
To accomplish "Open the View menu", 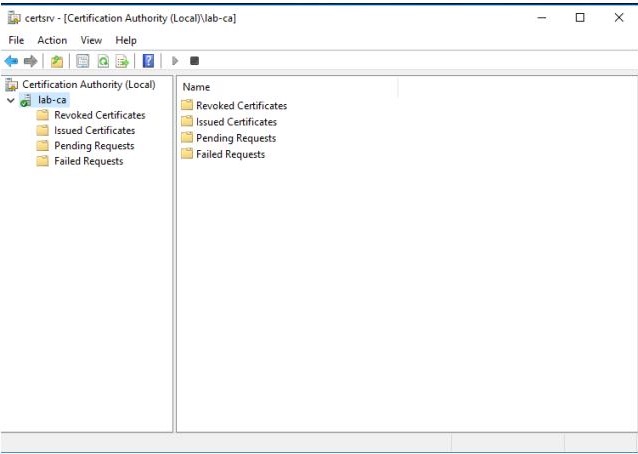I will coord(91,40).
